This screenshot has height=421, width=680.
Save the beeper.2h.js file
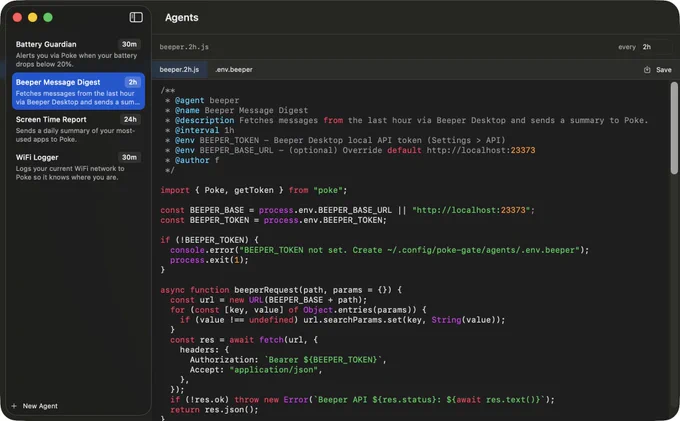click(x=658, y=70)
